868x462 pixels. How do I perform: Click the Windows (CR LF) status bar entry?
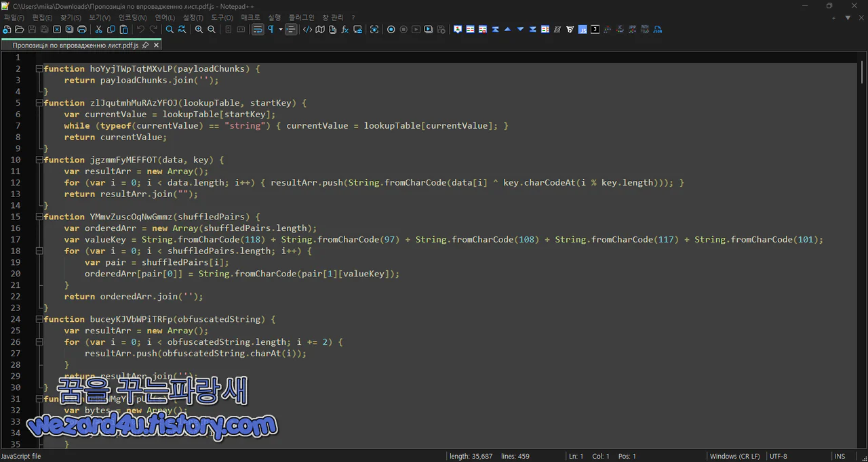[734, 457]
